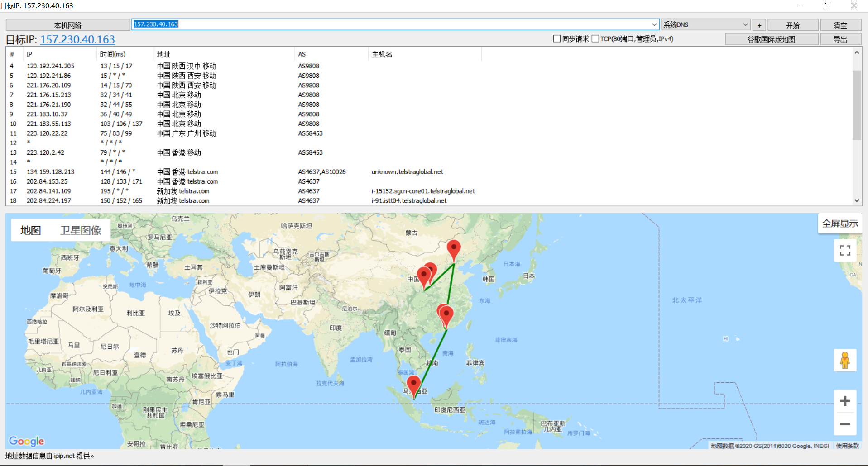The image size is (868, 466).
Task: Click the Street View pegman icon
Action: click(845, 360)
